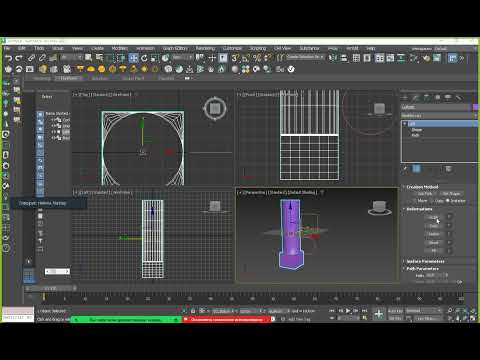Toggle Show End Result below modifier stack
The height and width of the screenshot is (360, 480).
[x=417, y=169]
